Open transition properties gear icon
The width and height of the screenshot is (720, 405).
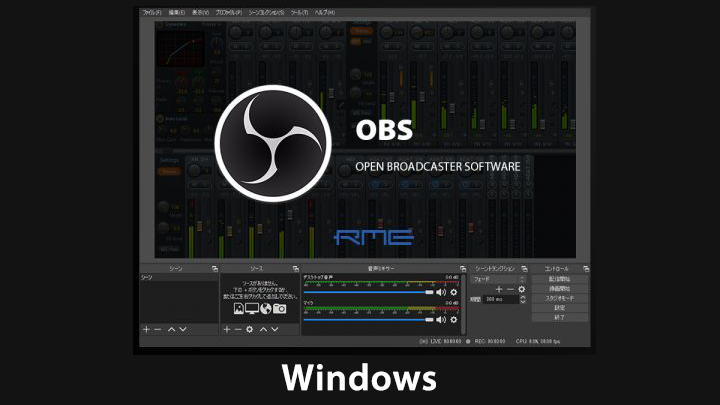click(522, 289)
